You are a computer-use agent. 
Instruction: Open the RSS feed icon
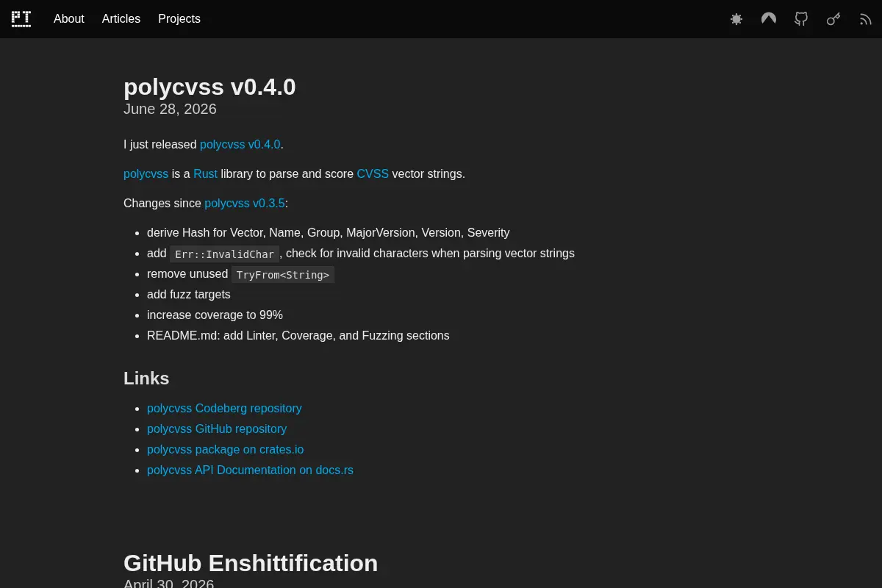pyautogui.click(x=866, y=19)
